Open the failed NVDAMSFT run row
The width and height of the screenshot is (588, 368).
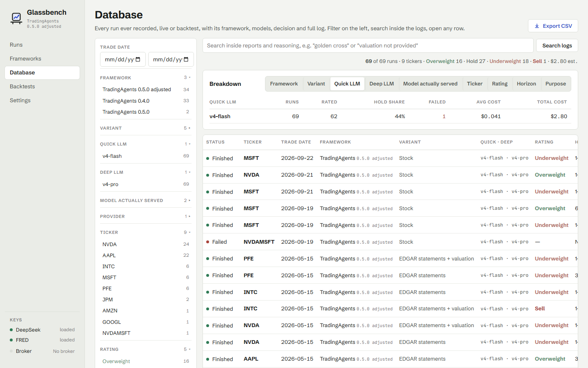[x=390, y=242]
